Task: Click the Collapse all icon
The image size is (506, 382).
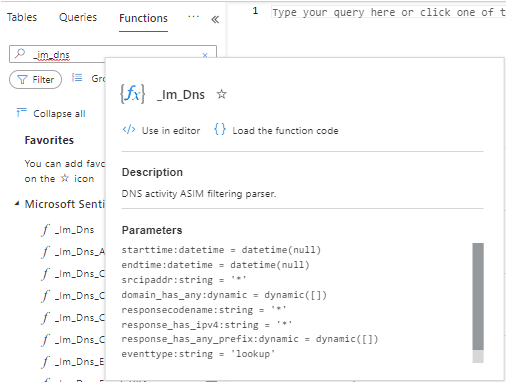Action: [x=21, y=113]
